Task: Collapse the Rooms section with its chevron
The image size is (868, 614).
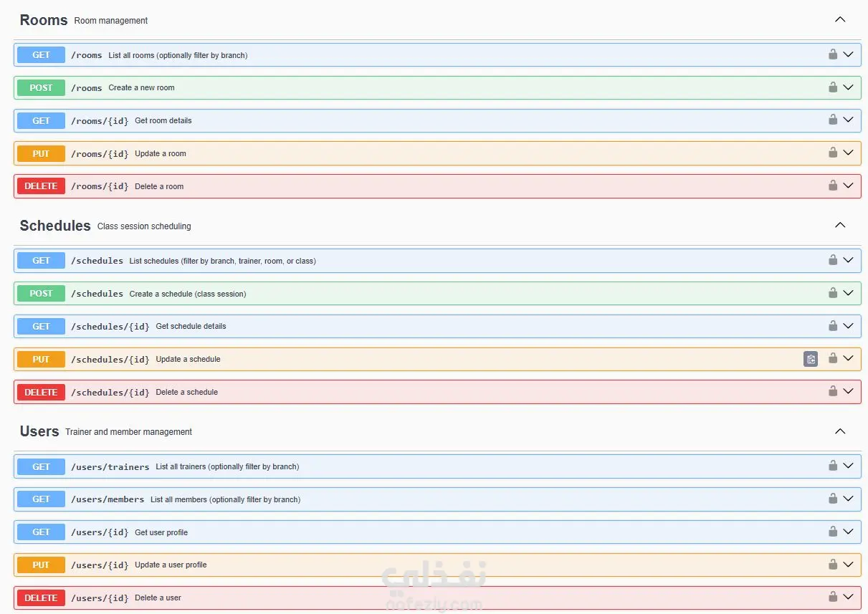Action: click(840, 19)
